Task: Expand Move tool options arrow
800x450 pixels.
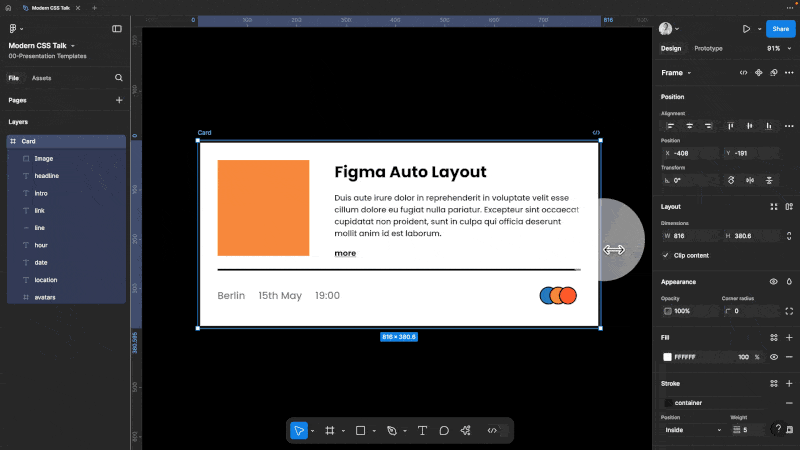Action: click(x=312, y=431)
